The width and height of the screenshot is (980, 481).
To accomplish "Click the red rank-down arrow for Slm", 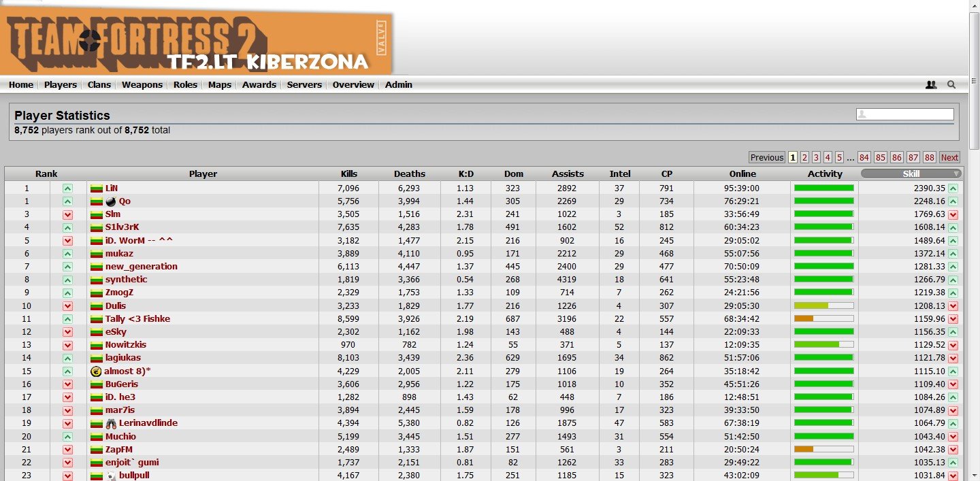I will [x=67, y=214].
